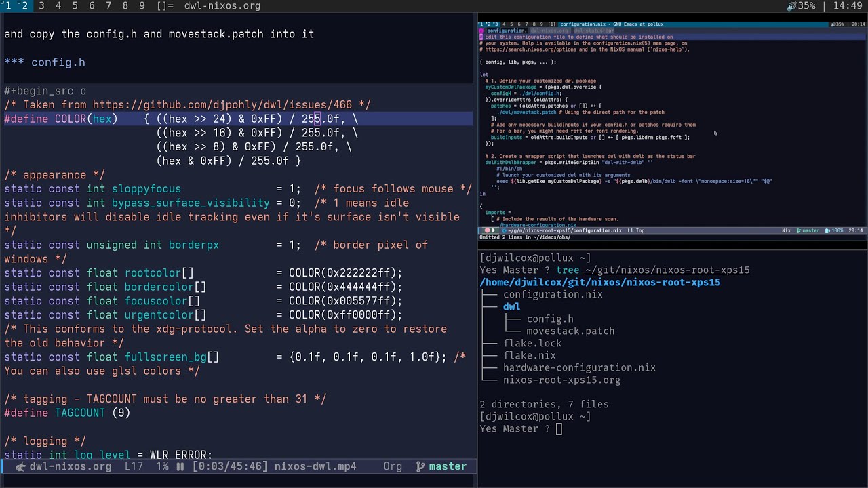Collapse the '*** config.h' org heading
The height and width of the screenshot is (488, 868).
click(45, 62)
